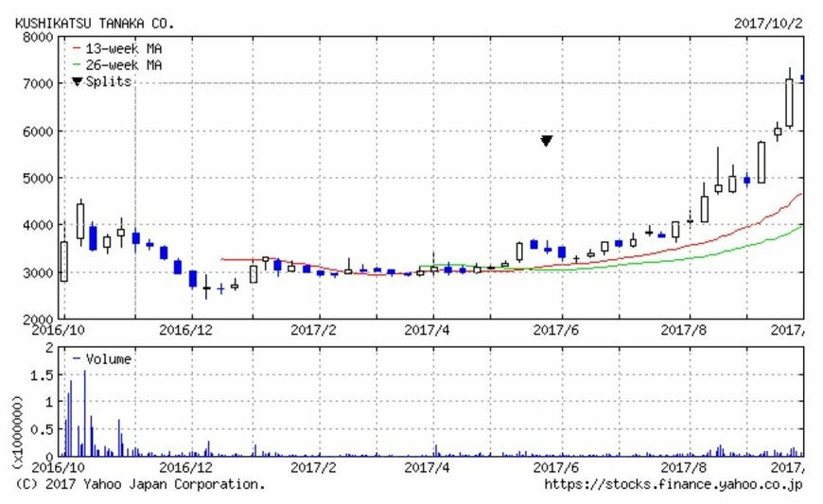This screenshot has height=504, width=823.
Task: Click the 2017/10/2 date at top right
Action: click(768, 23)
